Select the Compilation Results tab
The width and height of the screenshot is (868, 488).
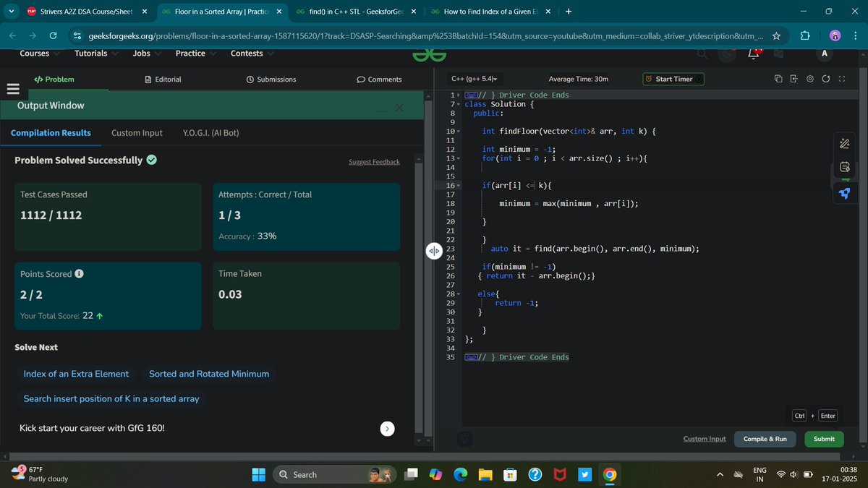(x=51, y=133)
